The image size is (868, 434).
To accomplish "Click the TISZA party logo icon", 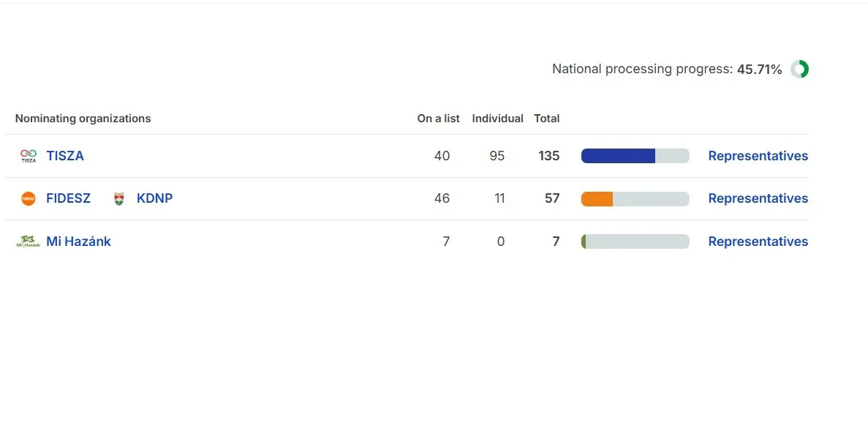I will coord(29,156).
